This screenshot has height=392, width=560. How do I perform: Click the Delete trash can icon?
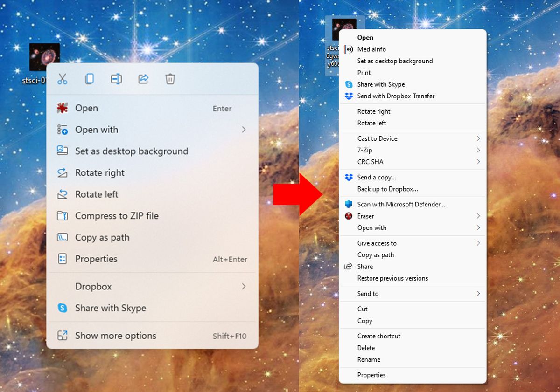click(170, 79)
